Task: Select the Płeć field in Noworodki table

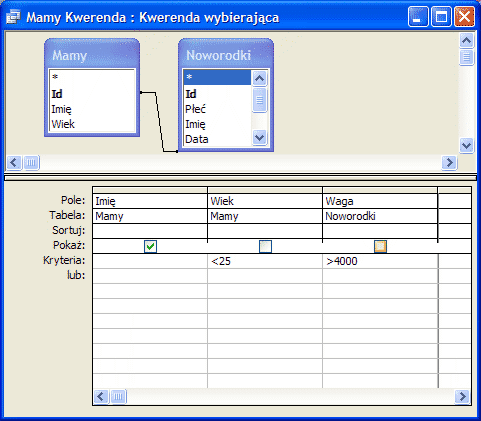Action: click(217, 109)
